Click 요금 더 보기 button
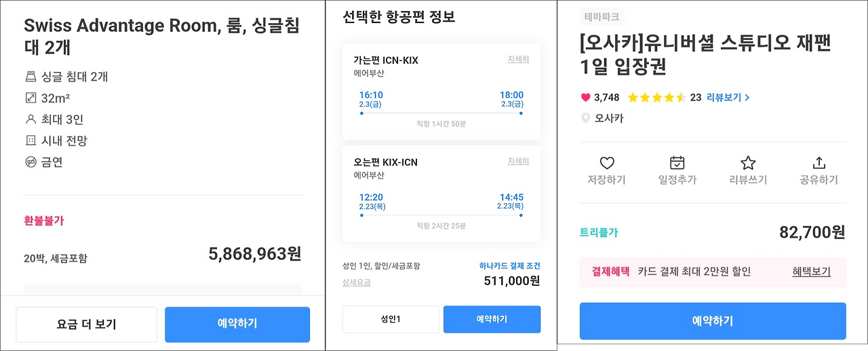The image size is (868, 351). pyautogui.click(x=86, y=324)
